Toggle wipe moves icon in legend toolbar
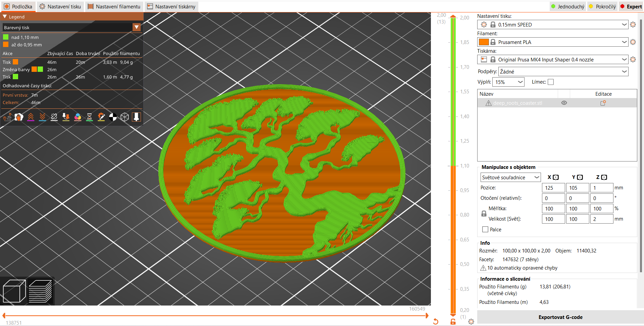This screenshot has height=326, width=644. [x=19, y=117]
